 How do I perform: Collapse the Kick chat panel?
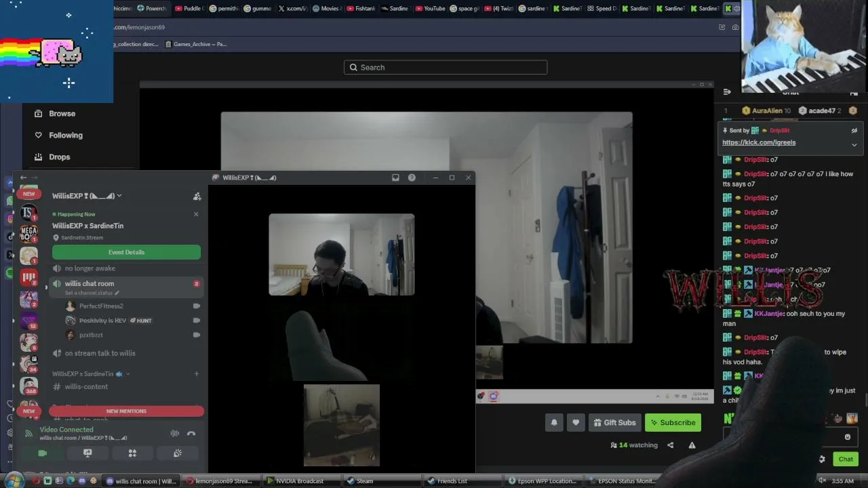(727, 92)
